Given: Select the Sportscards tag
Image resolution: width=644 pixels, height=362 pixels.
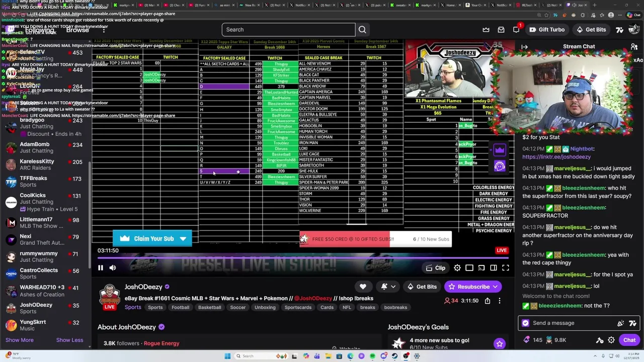Looking at the screenshot, I should point(298,307).
